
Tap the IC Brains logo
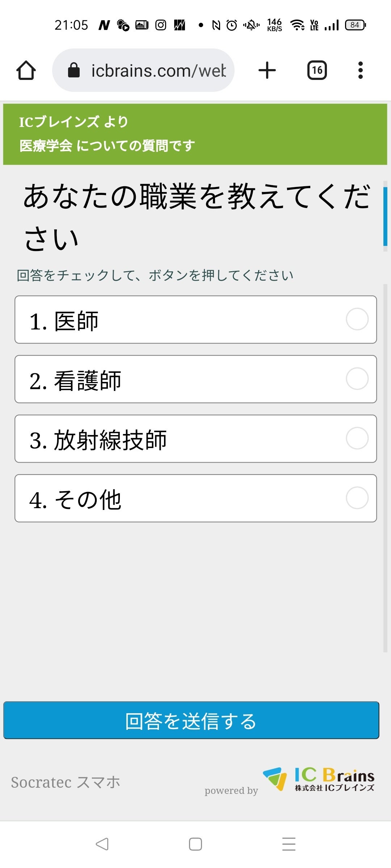[x=319, y=779]
